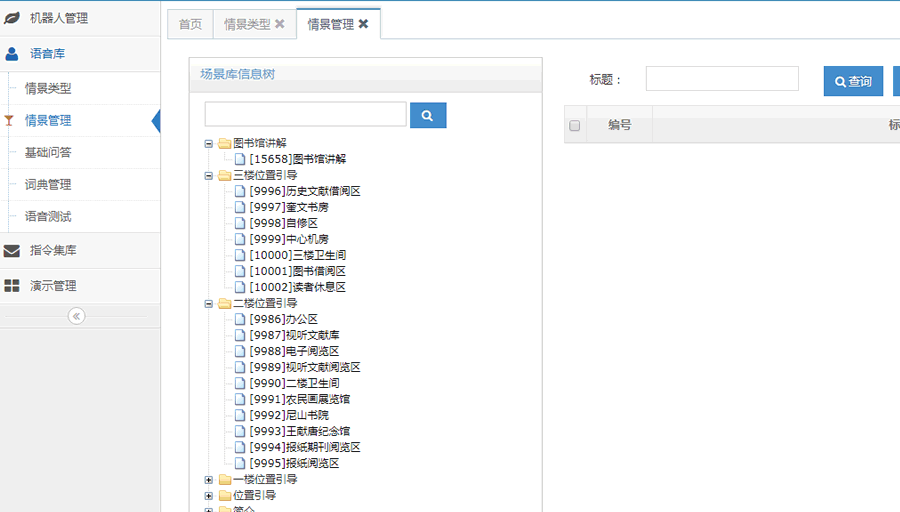Screen dimensions: 900x512
Task: Toggle the select-all checkbox in table header
Action: click(574, 126)
